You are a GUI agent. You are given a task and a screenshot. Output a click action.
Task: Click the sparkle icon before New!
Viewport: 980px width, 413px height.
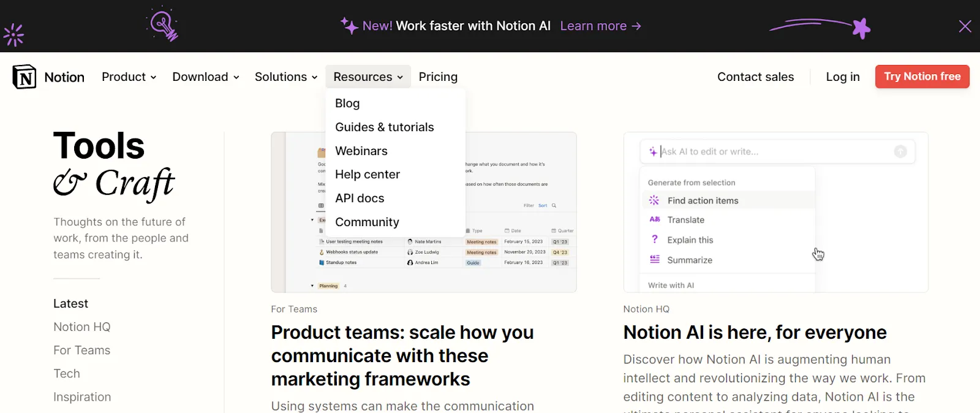point(349,26)
